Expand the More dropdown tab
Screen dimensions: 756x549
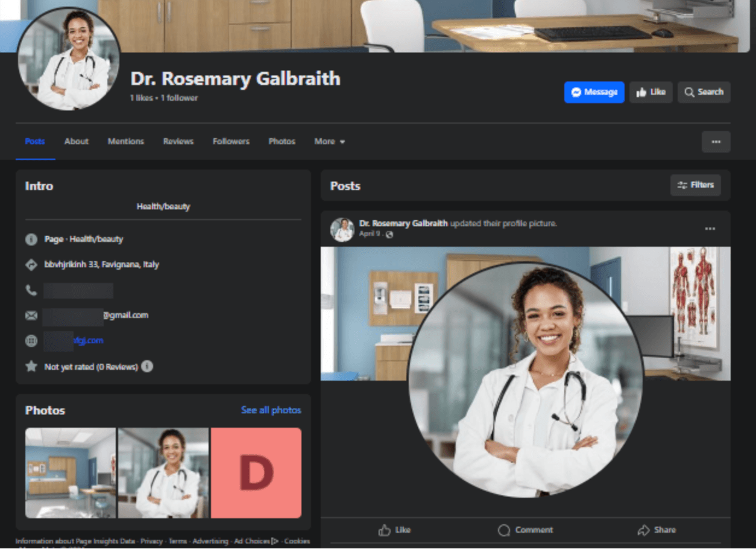coord(329,142)
